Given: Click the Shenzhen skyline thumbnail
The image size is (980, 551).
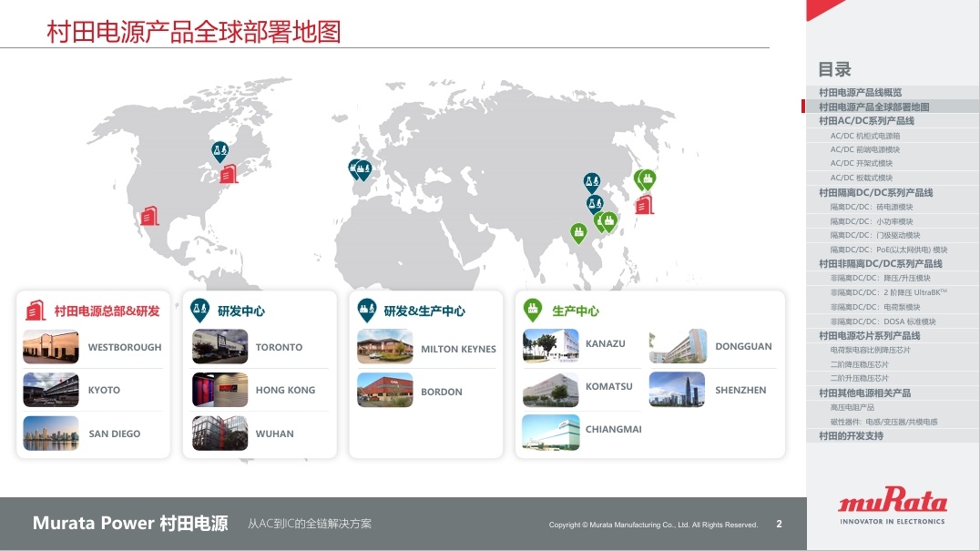Looking at the screenshot, I should coord(677,389).
